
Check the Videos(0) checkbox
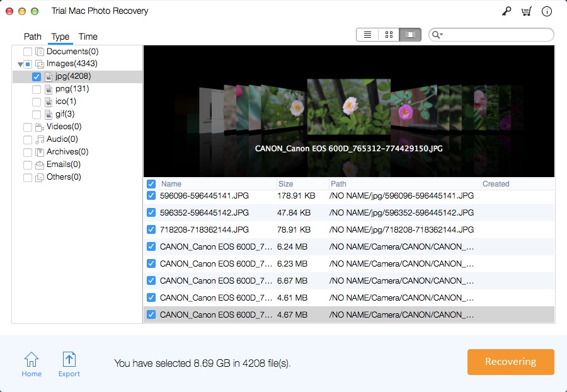pos(28,127)
